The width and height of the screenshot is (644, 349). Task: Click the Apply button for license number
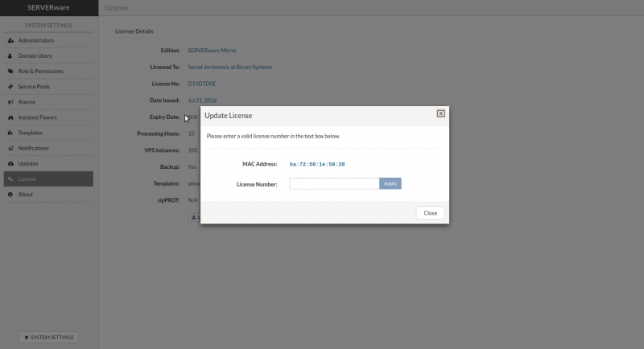click(390, 183)
